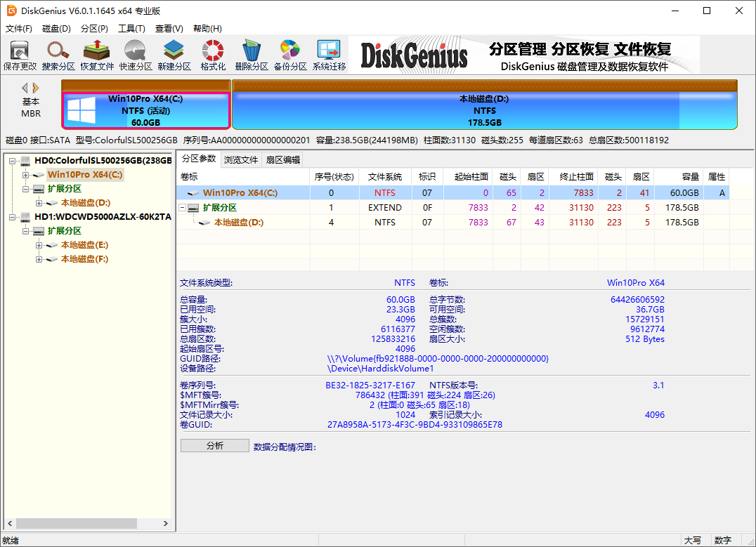Collapse the HD0:ColorfulSL500256GB disk node

(13, 161)
